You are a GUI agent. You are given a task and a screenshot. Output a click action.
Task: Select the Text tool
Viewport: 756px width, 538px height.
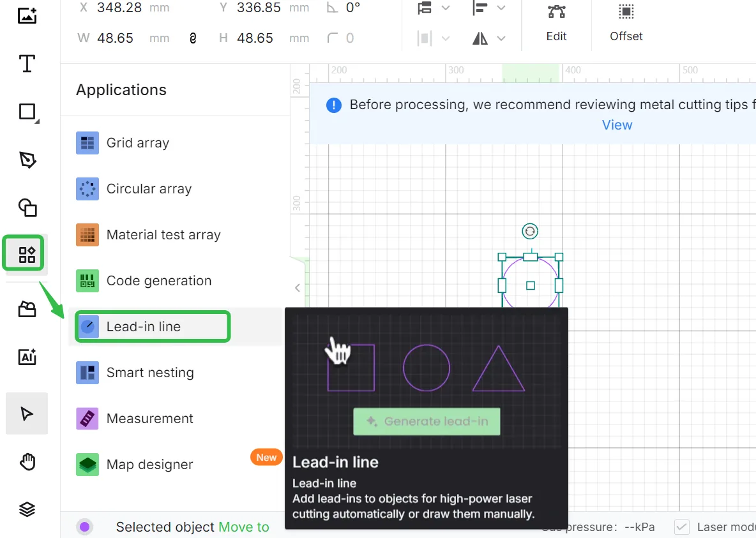(x=27, y=63)
